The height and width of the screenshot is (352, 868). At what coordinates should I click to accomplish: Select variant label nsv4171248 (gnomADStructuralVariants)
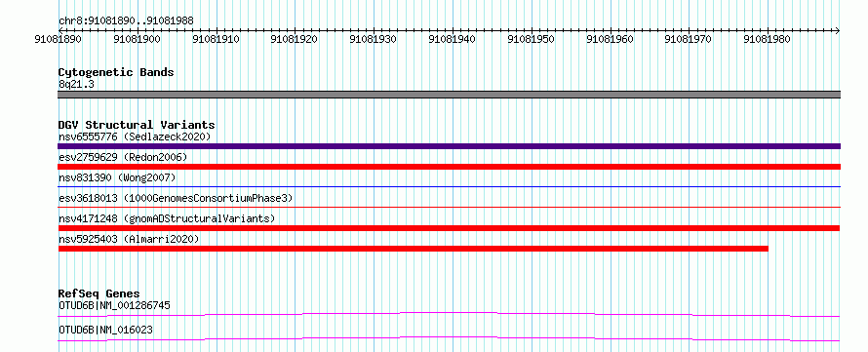pos(167,218)
